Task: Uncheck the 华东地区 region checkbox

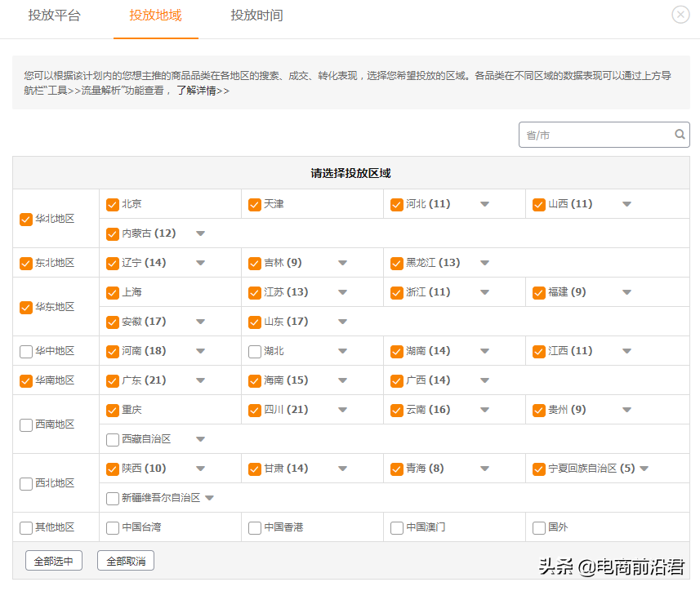Action: (26, 308)
